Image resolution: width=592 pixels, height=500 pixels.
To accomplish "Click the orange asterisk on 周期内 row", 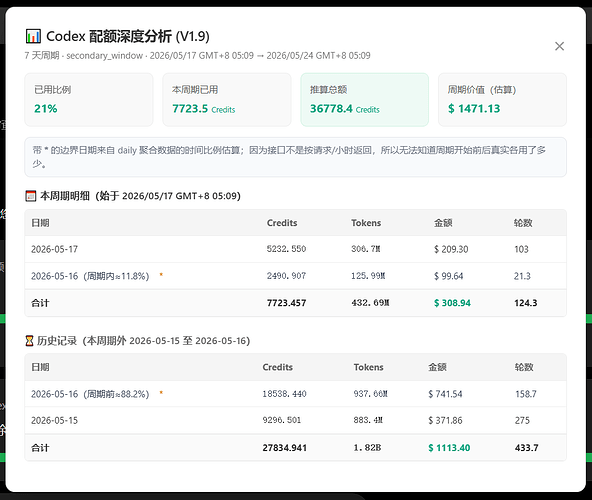I will coord(161,275).
